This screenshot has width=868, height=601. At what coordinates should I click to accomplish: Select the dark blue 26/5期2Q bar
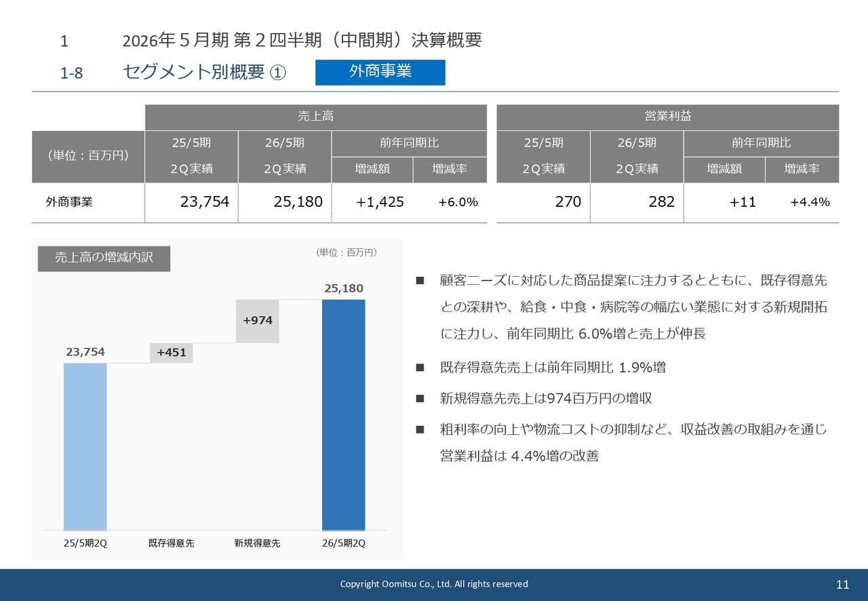(x=343, y=414)
